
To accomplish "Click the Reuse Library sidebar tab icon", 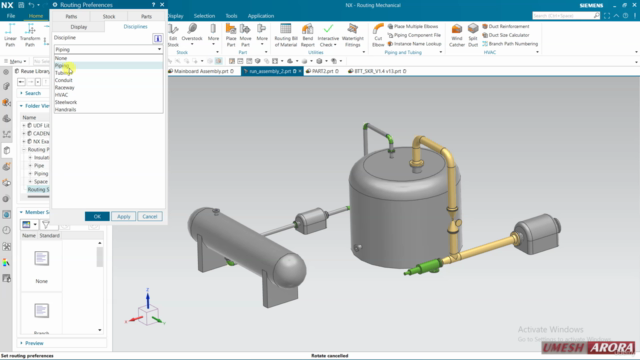I will point(7,150).
